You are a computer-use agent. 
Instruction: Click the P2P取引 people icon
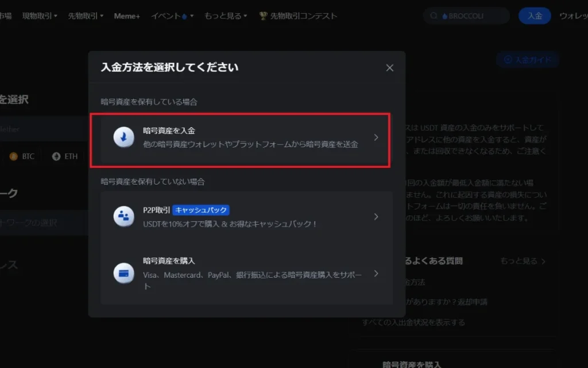pos(123,217)
